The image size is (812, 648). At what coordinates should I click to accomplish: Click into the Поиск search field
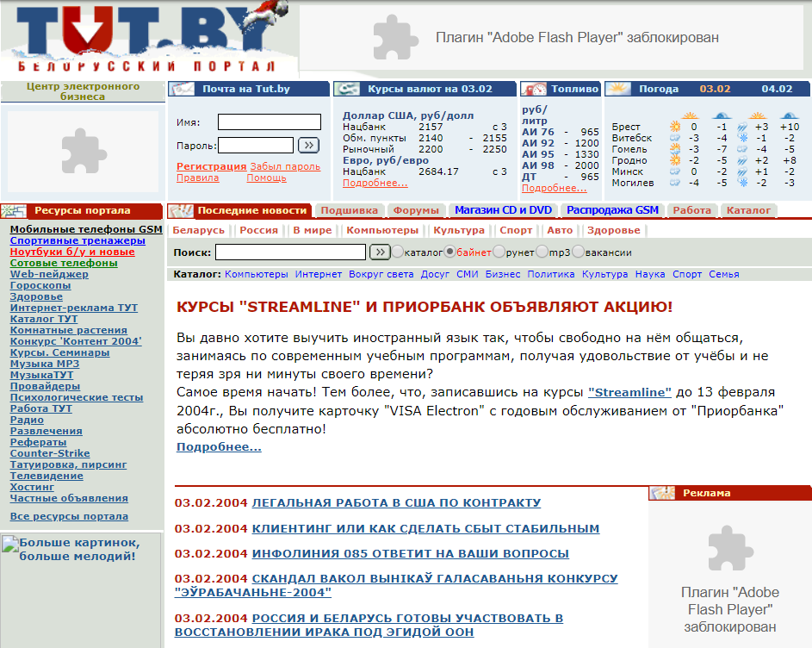pyautogui.click(x=290, y=252)
